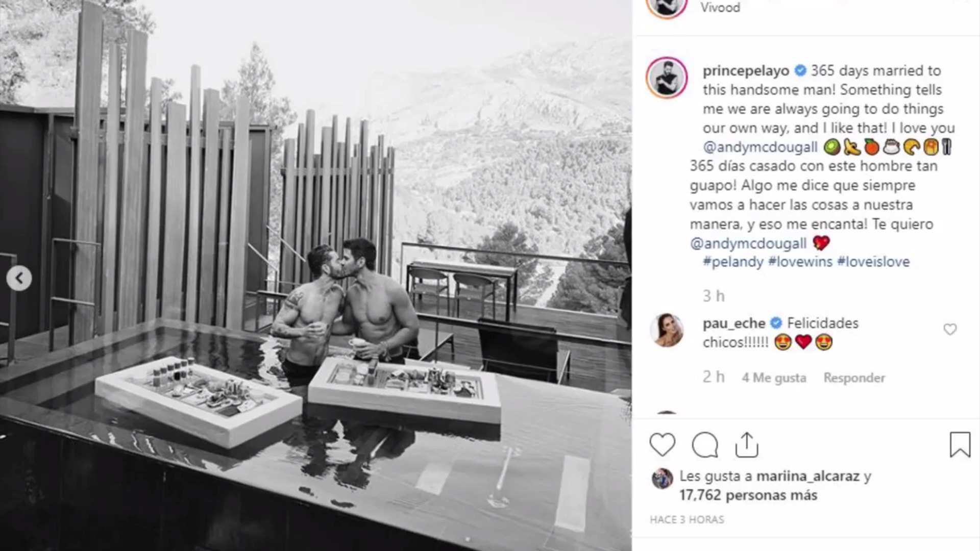
Task: Open the princepelayo profile picture
Action: (667, 78)
